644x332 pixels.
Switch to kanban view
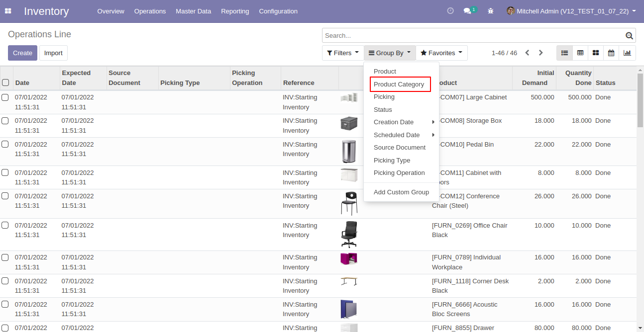pos(596,53)
